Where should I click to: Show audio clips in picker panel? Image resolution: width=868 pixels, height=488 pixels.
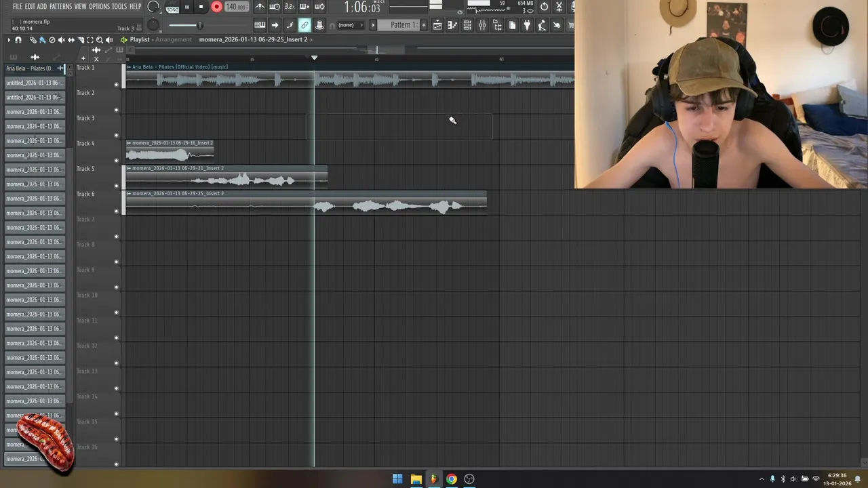point(35,57)
